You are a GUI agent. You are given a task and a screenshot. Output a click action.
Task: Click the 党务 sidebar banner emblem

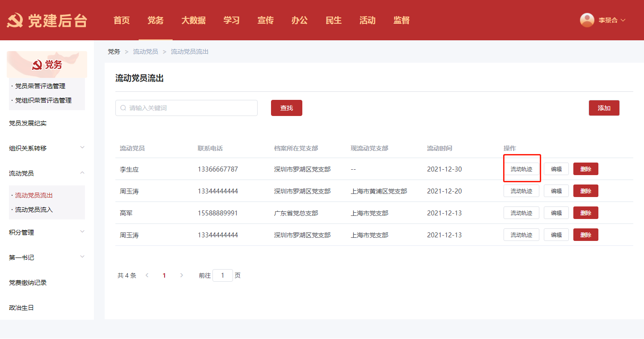pyautogui.click(x=37, y=65)
